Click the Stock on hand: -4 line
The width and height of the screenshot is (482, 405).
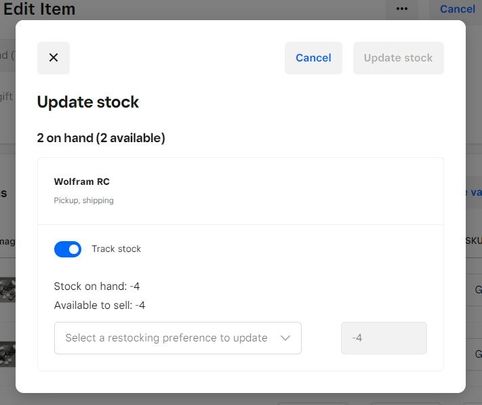pos(97,286)
